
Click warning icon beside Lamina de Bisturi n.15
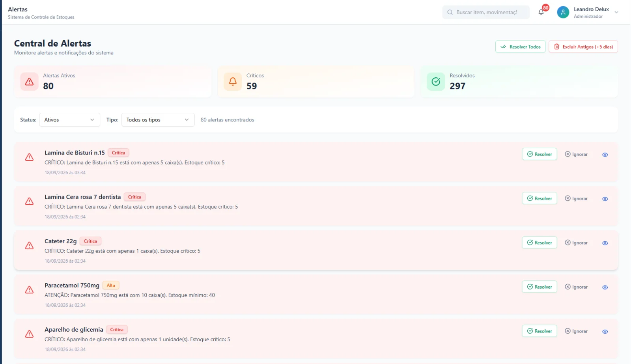tap(29, 157)
